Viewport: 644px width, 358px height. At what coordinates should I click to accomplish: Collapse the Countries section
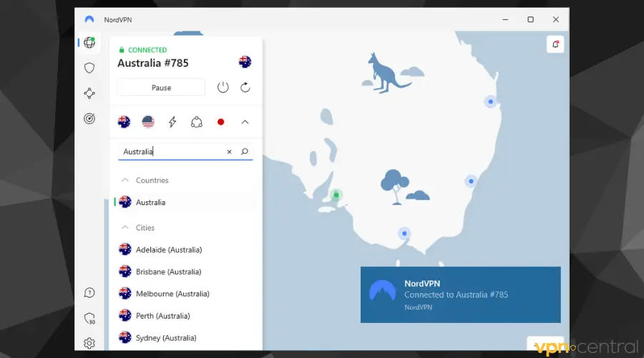pyautogui.click(x=125, y=180)
